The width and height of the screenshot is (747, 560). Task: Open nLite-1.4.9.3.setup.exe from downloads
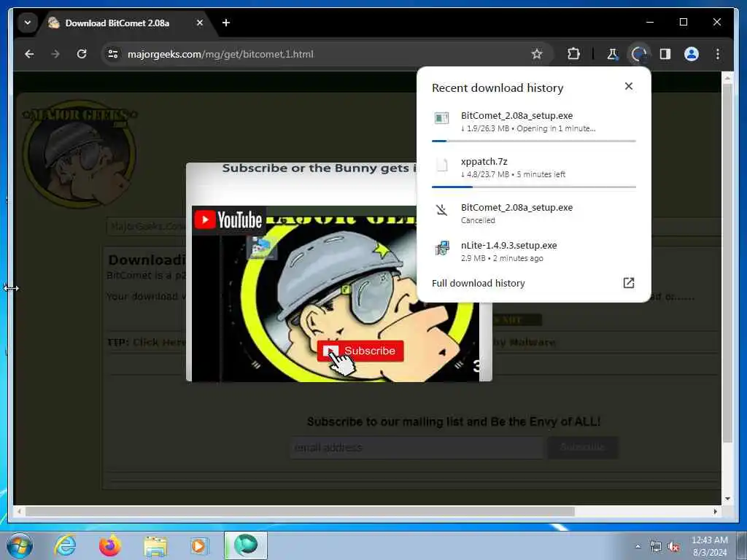click(533, 252)
